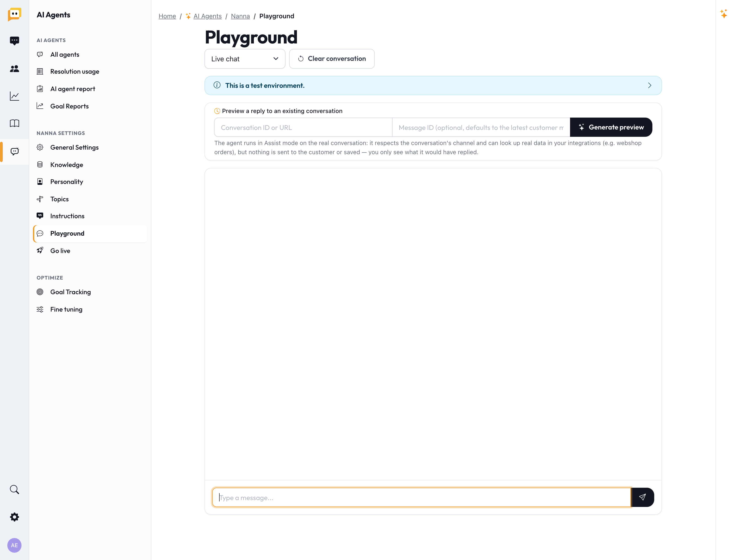Open reports line chart icon in rail
Viewport: 732px width, 560px height.
point(14,96)
